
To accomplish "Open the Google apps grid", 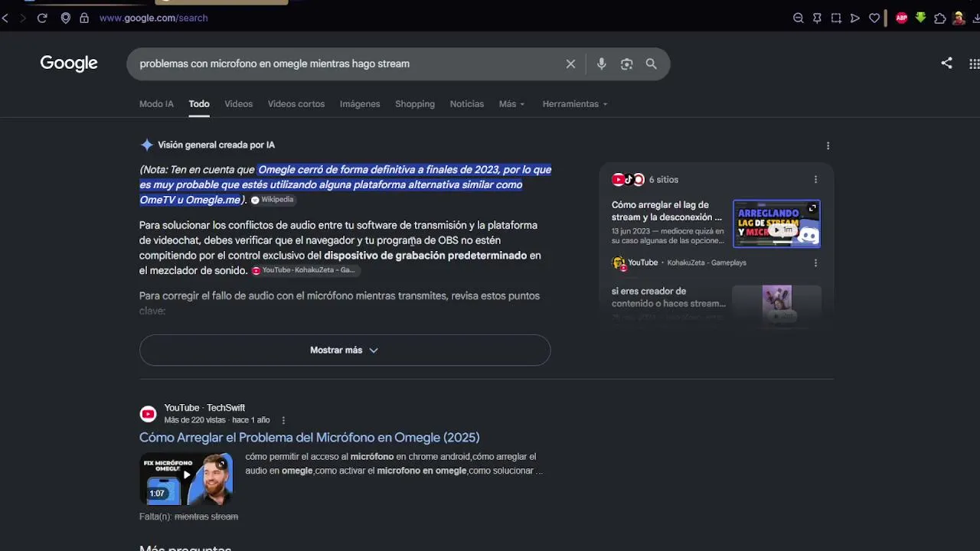I will coord(974,64).
